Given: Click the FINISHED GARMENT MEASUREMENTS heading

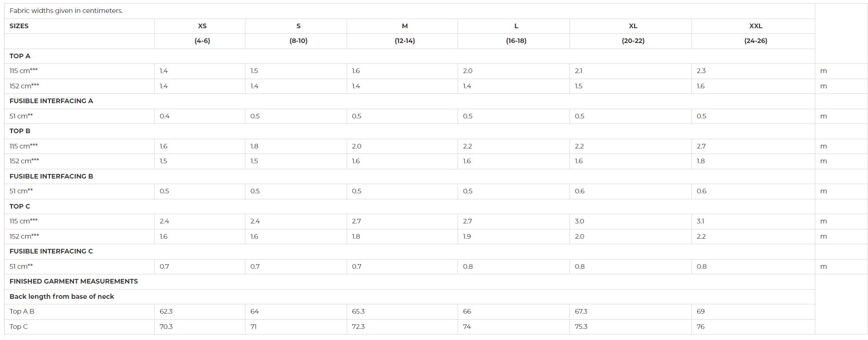Looking at the screenshot, I should pos(73,281).
